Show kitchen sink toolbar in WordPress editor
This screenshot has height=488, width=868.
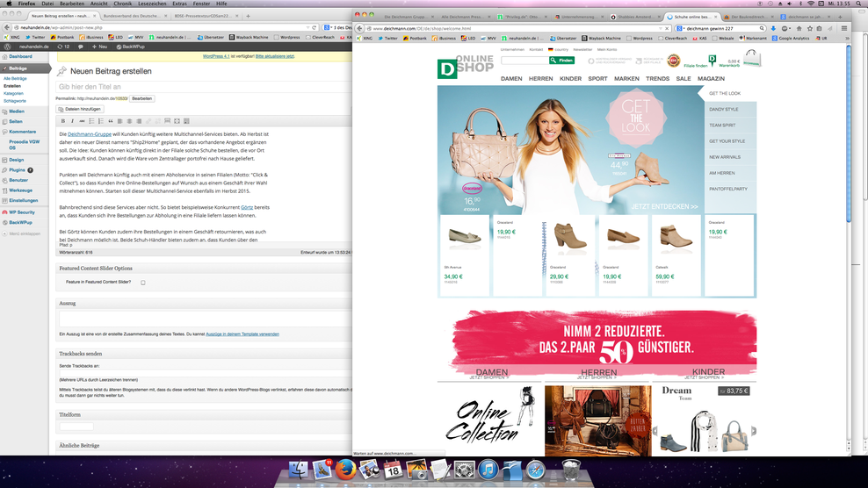tap(186, 121)
